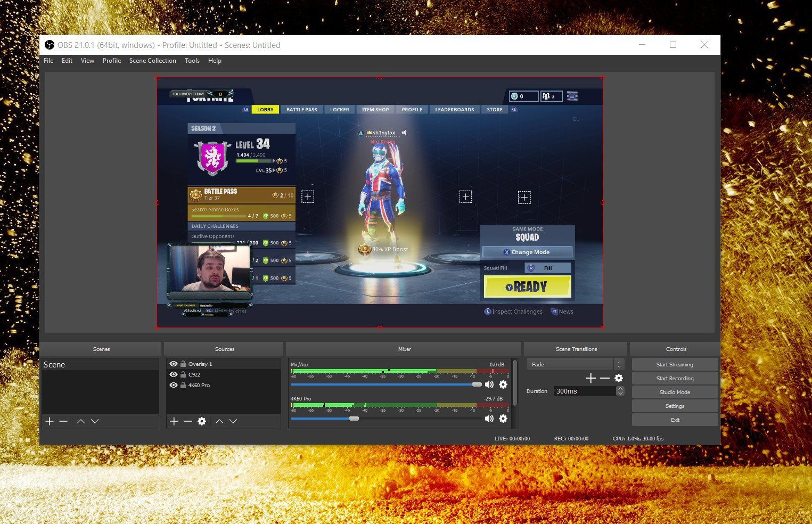
Task: Enter Studio Mode
Action: click(x=675, y=392)
